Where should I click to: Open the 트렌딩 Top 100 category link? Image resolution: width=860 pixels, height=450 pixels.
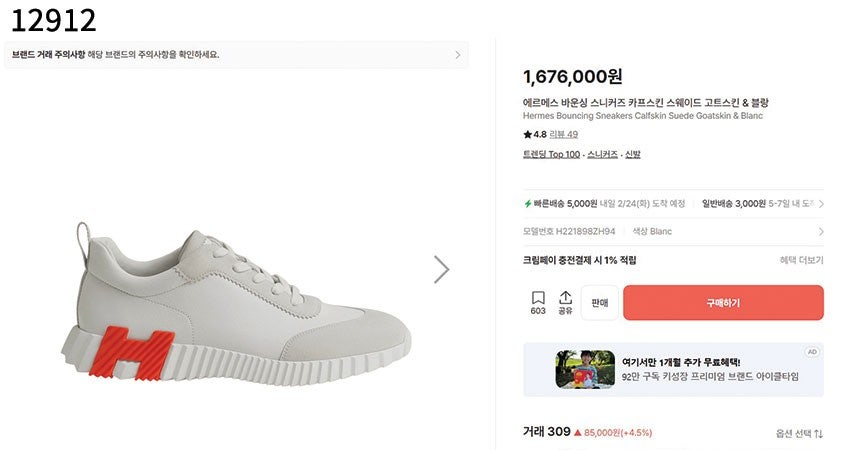pyautogui.click(x=551, y=154)
